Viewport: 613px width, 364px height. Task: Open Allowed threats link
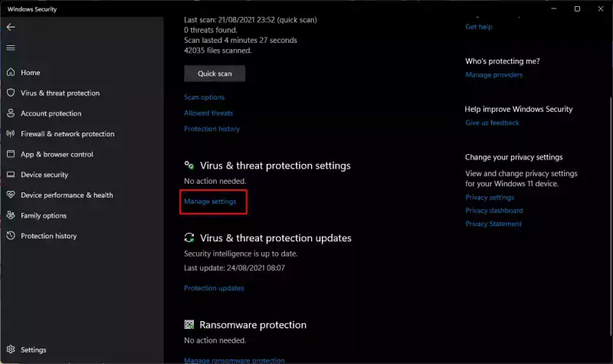pos(208,113)
